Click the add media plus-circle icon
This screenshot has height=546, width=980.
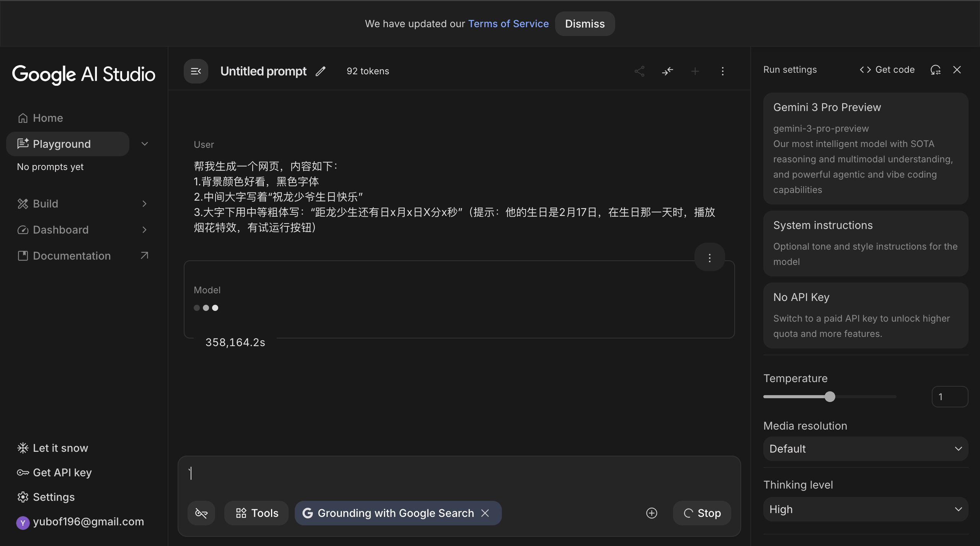(x=652, y=513)
